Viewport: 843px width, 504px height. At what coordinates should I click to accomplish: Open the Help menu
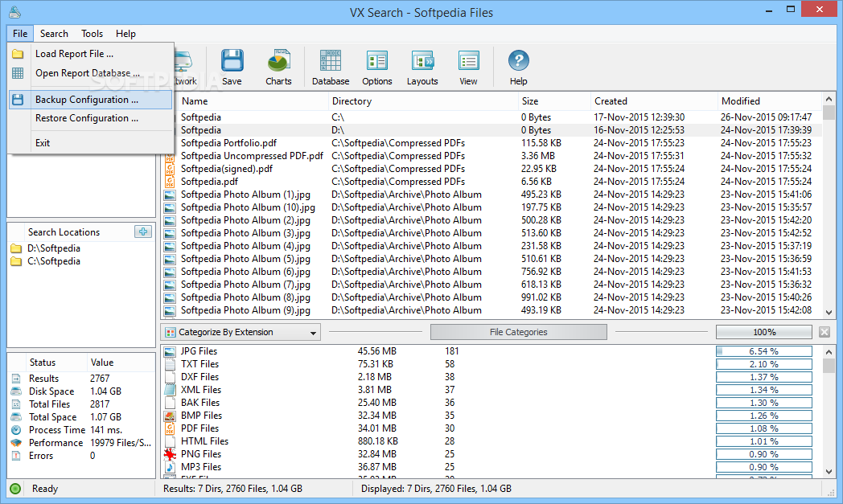point(125,33)
